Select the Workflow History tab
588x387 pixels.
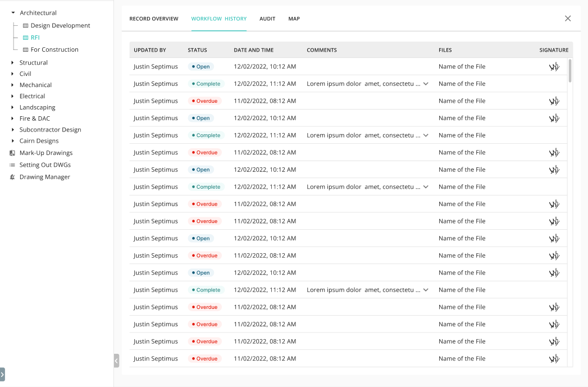coord(219,19)
